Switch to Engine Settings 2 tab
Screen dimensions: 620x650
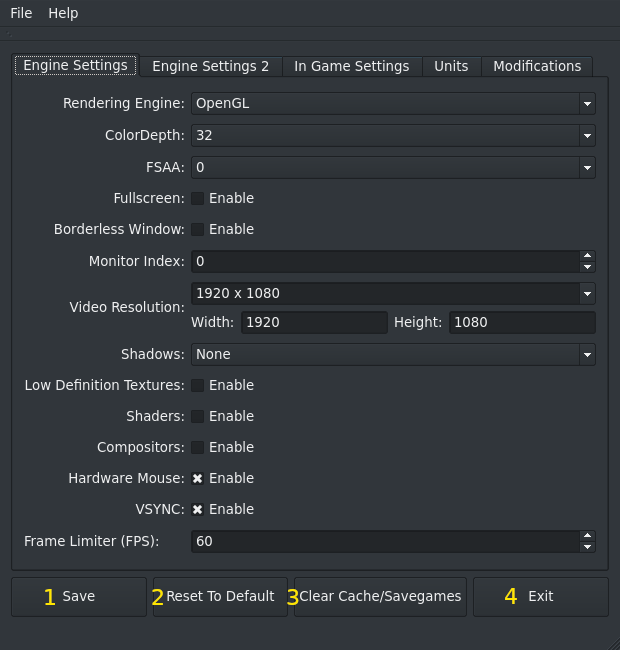(210, 66)
